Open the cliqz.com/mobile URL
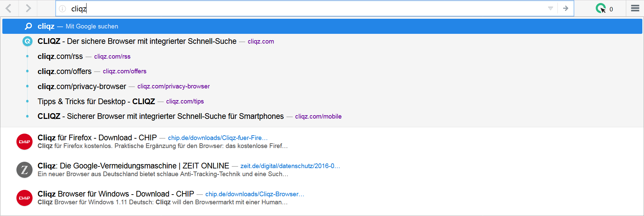This screenshot has width=644, height=216. click(x=318, y=117)
